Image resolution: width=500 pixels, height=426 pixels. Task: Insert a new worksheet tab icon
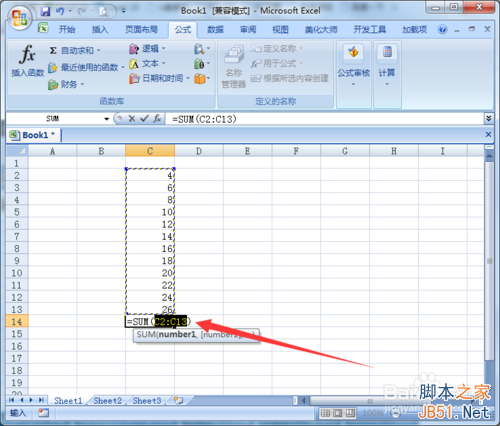(x=179, y=400)
